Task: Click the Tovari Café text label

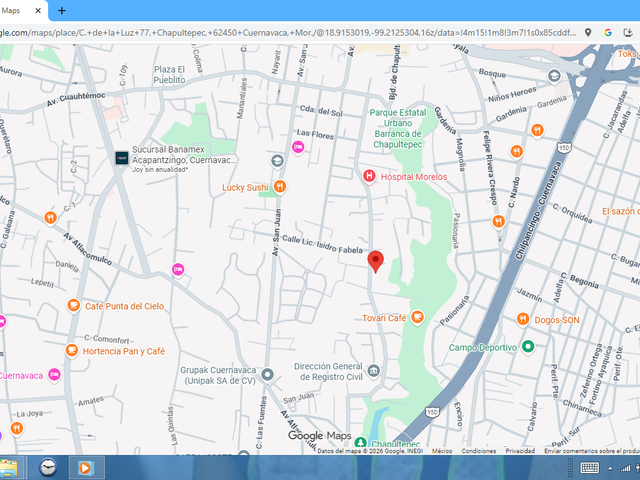Action: tap(384, 318)
